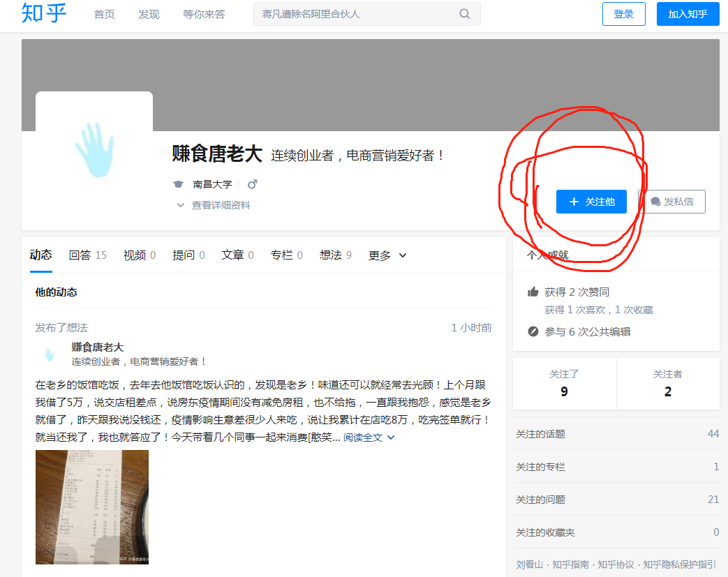Switch to the 动态 tab
Image resolution: width=728 pixels, height=577 pixels.
pos(41,255)
